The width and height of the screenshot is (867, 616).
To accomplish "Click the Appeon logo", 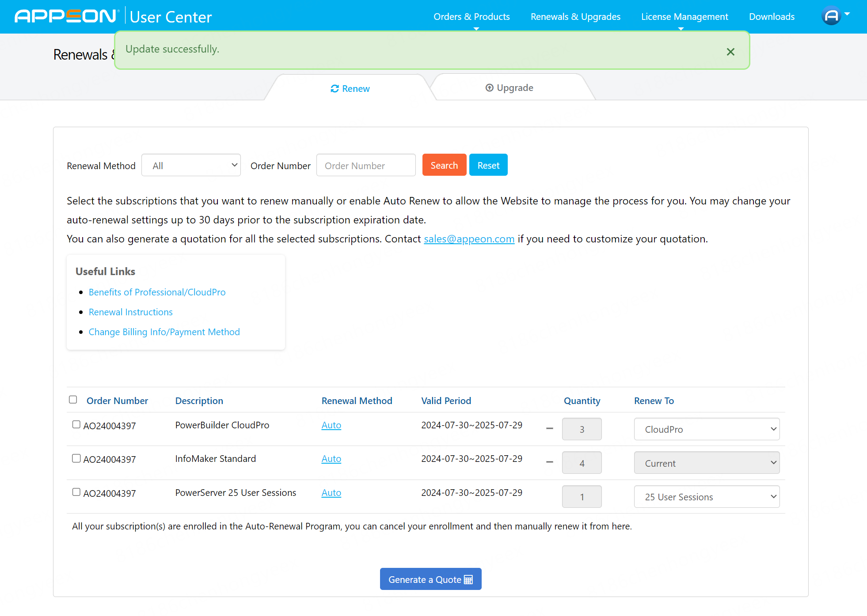I will [67, 16].
